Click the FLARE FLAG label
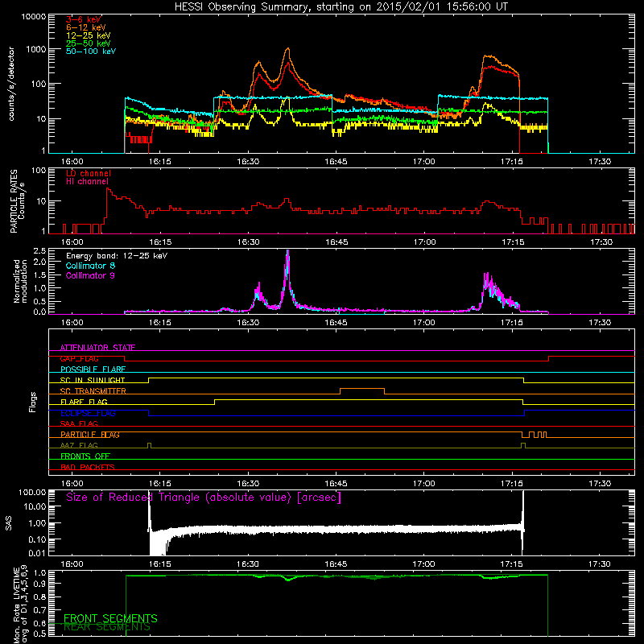The height and width of the screenshot is (644, 644). coord(84,402)
